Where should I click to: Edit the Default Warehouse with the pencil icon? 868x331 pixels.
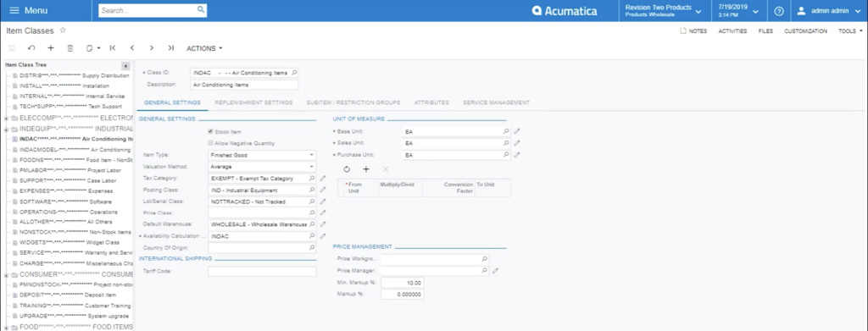coord(323,225)
